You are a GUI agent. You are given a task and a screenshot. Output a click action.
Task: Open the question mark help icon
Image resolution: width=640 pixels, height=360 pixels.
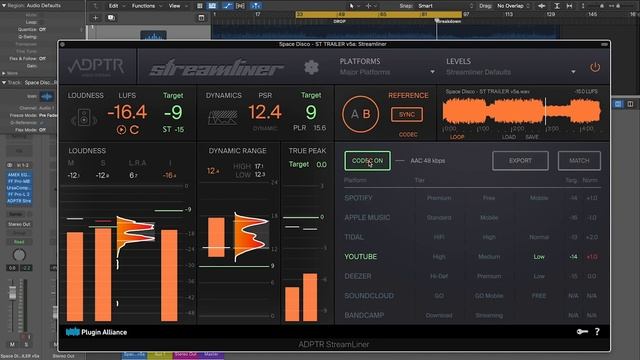[597, 332]
